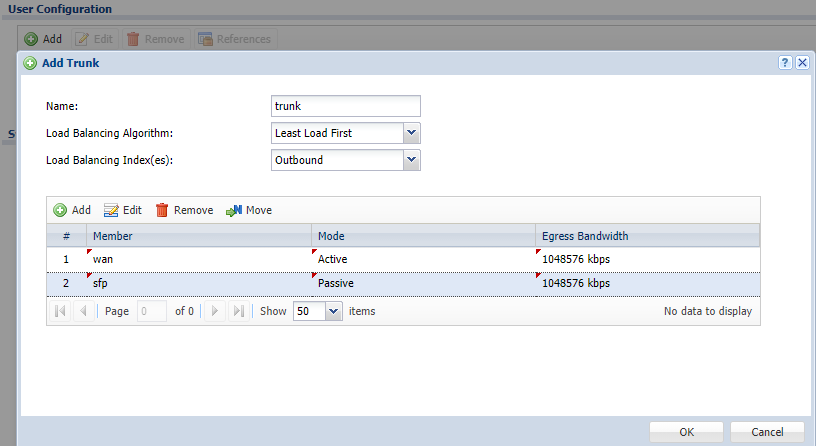The height and width of the screenshot is (446, 816).
Task: Open help for Add Trunk dialog
Action: point(785,63)
